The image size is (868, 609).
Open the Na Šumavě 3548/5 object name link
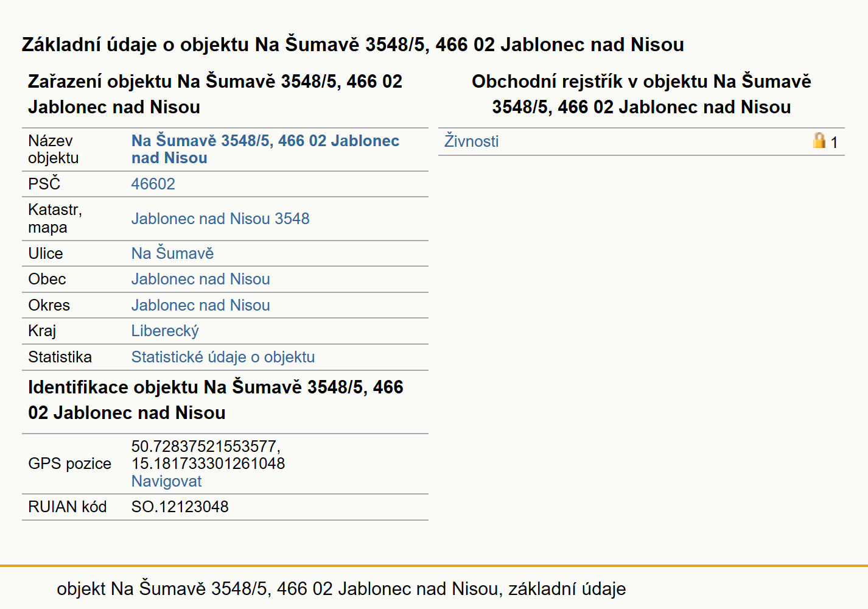point(265,149)
